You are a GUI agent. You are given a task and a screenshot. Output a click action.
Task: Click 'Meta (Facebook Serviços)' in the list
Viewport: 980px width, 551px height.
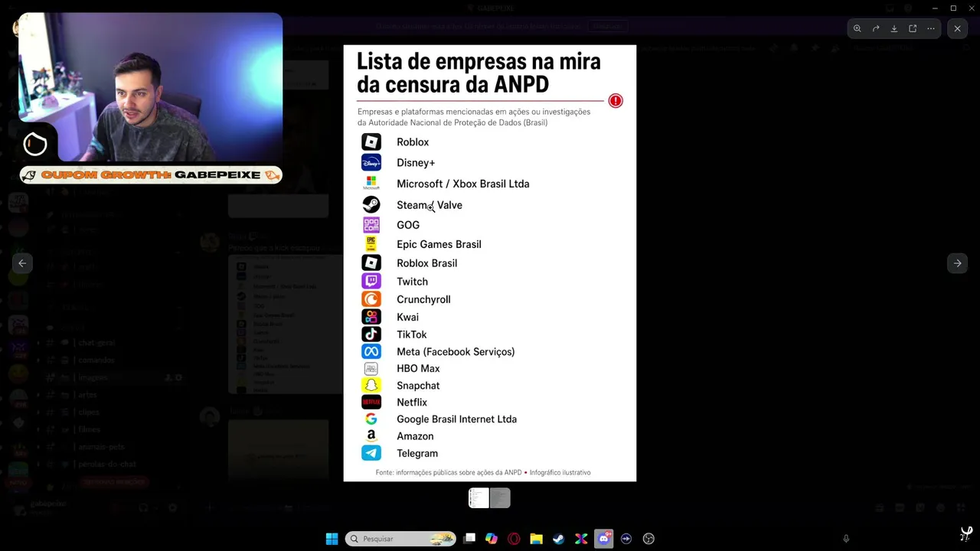pyautogui.click(x=456, y=352)
